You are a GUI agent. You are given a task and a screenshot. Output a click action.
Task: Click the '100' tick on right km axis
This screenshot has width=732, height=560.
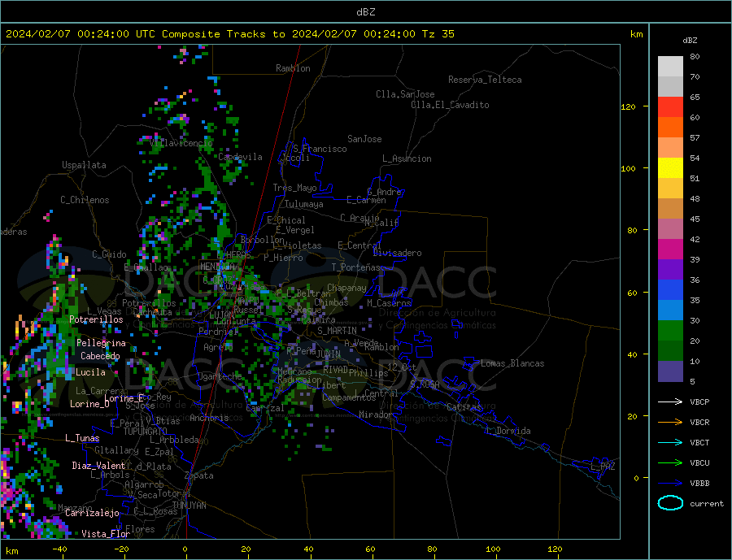[628, 168]
